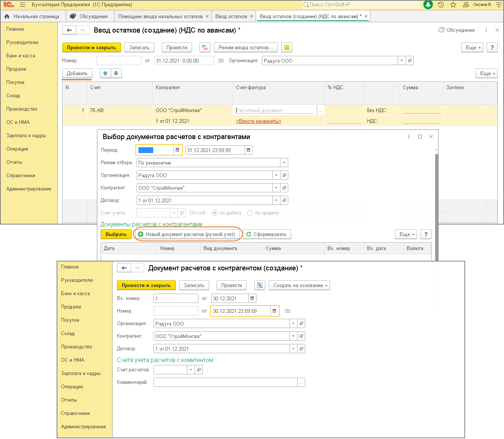Image resolution: width=504 pixels, height=439 pixels.
Task: Expand Организация dropdown in selection dialog
Action: point(276,175)
